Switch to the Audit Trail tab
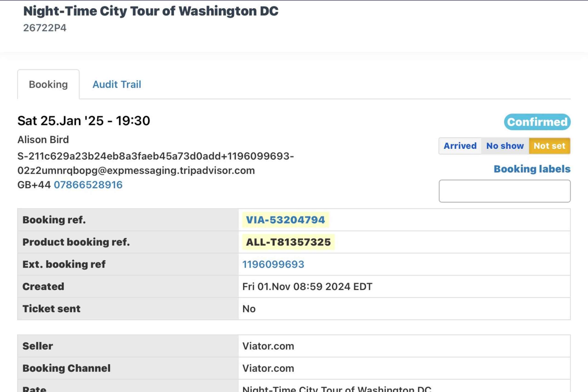This screenshot has width=588, height=392. pos(116,84)
